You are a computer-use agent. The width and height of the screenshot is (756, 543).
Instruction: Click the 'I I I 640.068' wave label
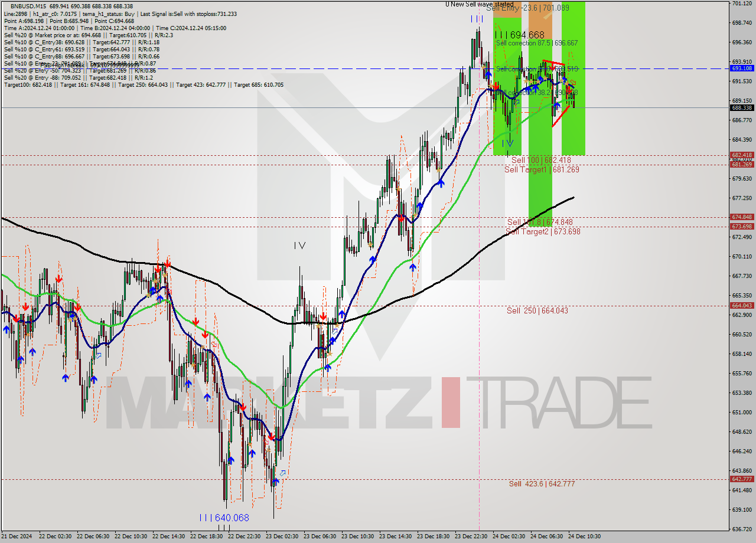coord(224,518)
